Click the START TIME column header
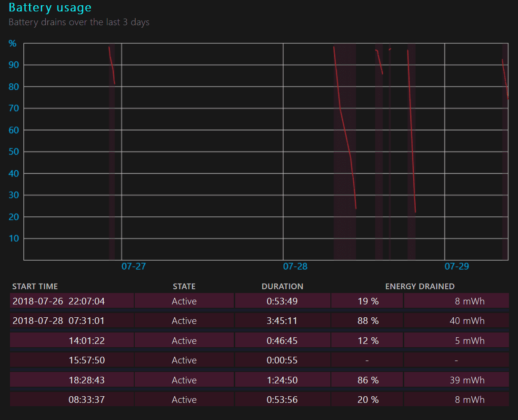518x420 pixels. (x=35, y=286)
